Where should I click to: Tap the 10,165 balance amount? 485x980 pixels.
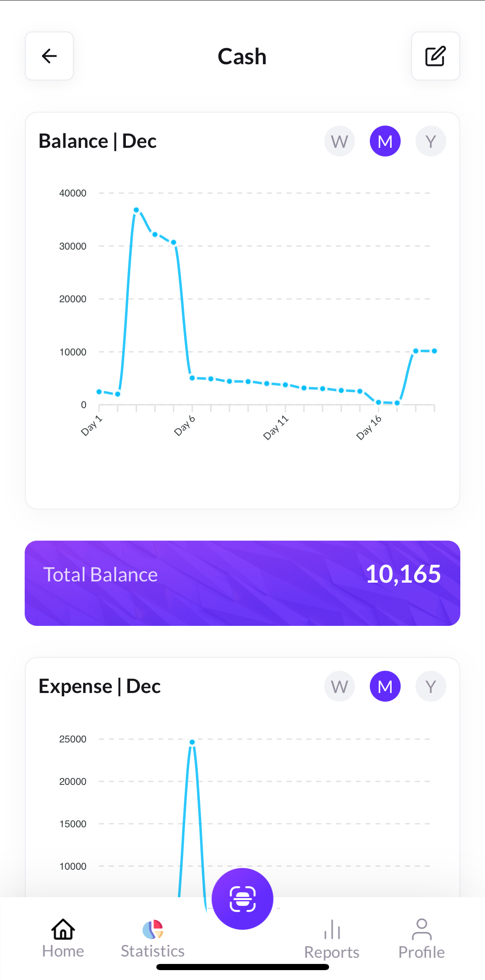403,574
